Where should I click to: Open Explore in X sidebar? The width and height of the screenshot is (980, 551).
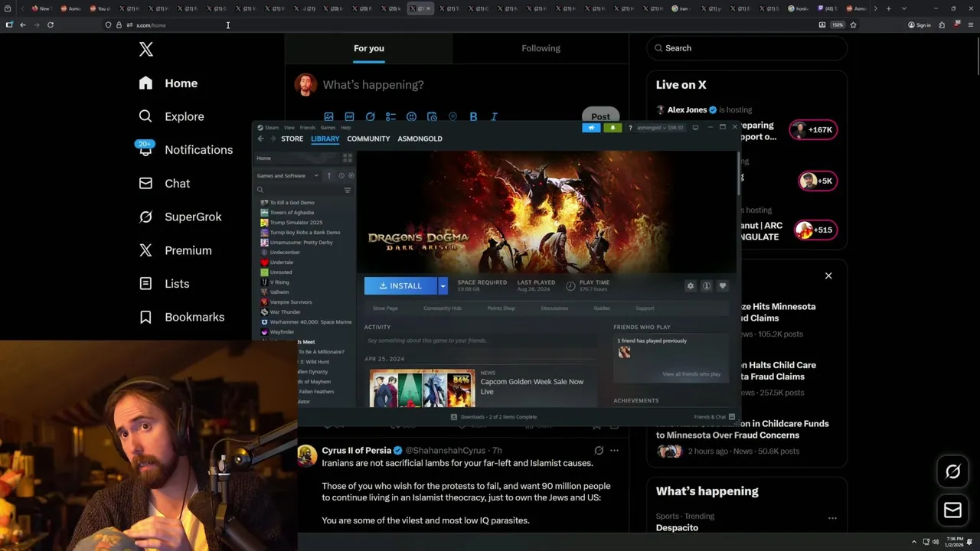tap(171, 116)
